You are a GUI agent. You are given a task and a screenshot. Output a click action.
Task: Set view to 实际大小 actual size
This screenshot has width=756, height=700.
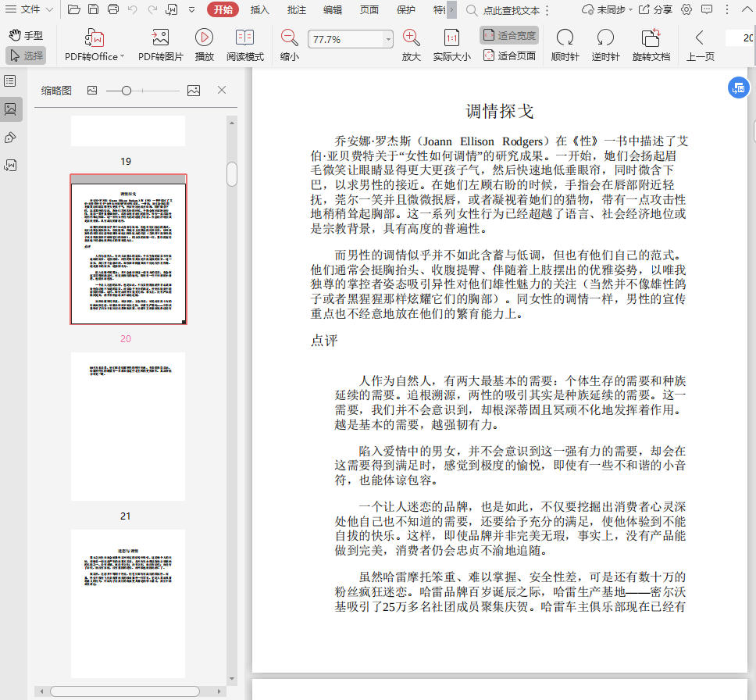point(451,45)
